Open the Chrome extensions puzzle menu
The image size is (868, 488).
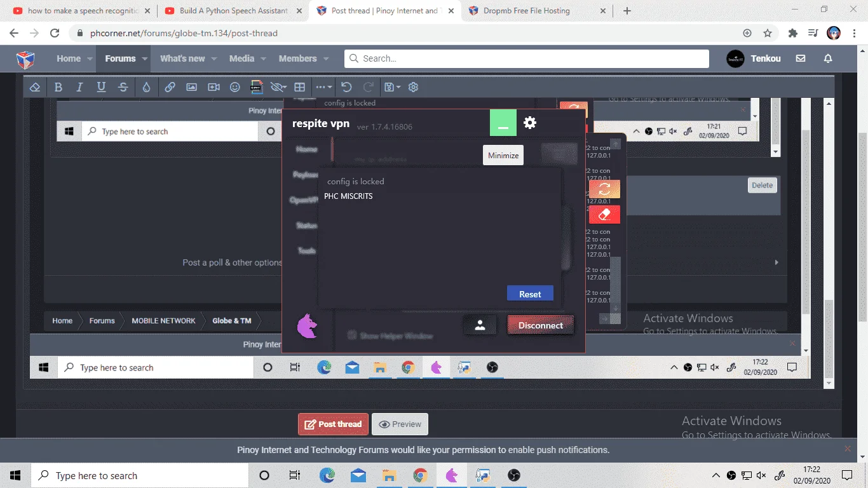coord(792,33)
